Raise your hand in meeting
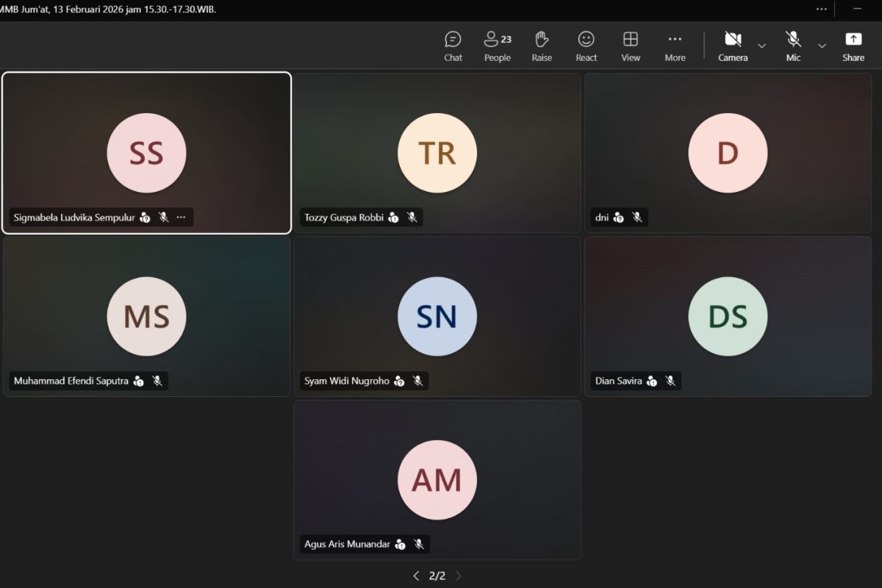This screenshot has width=882, height=588. tap(542, 46)
